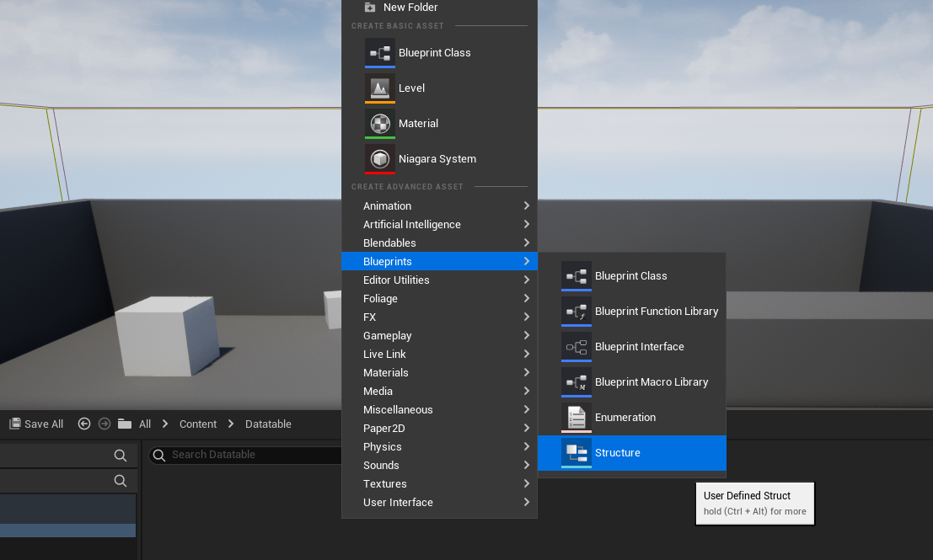Image resolution: width=933 pixels, height=560 pixels.
Task: Click the Structure asset icon
Action: pos(576,452)
